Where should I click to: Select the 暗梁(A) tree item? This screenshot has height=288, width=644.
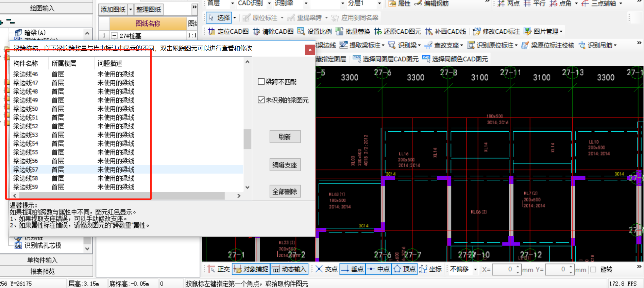click(35, 33)
